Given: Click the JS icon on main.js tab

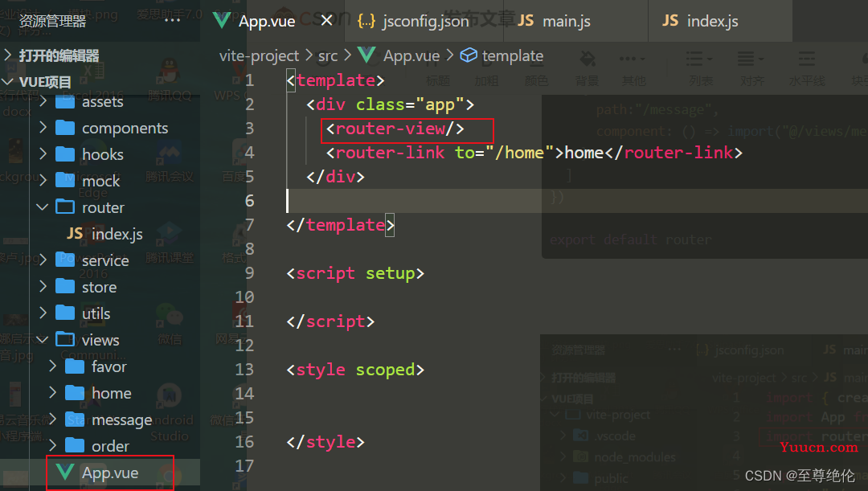Looking at the screenshot, I should 526,20.
